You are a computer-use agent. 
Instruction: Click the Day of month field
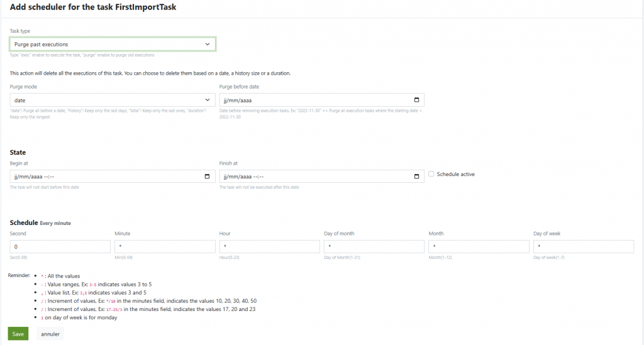[374, 246]
